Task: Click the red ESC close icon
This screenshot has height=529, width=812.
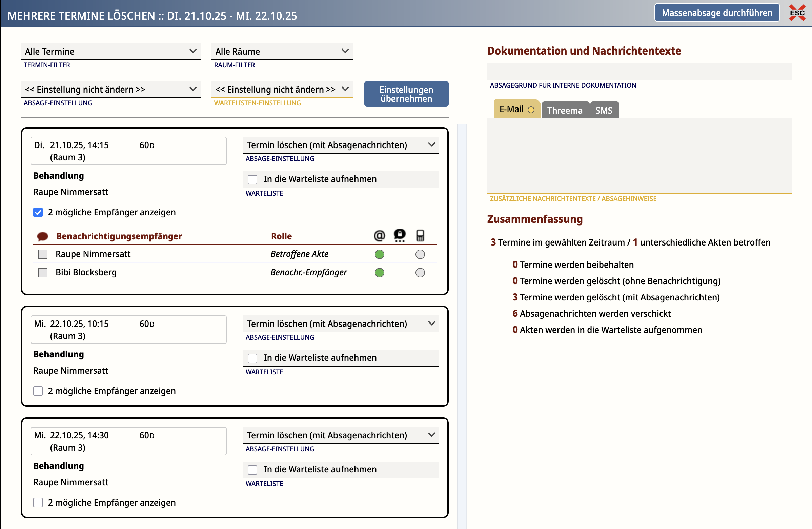Action: tap(797, 13)
